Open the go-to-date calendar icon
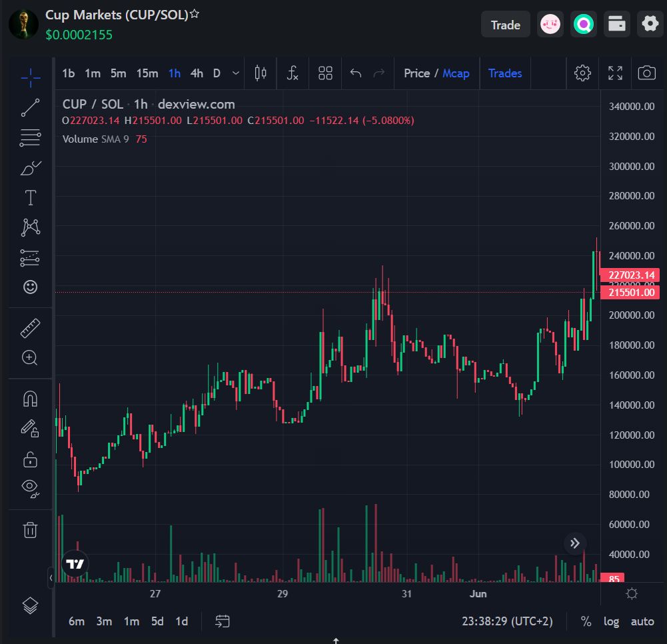The height and width of the screenshot is (644, 667). [x=223, y=621]
